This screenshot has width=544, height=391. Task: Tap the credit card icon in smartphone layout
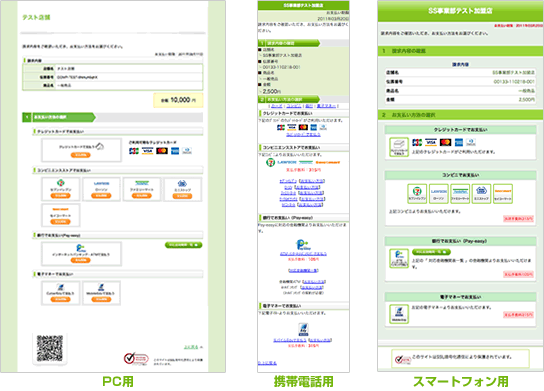pos(399,147)
